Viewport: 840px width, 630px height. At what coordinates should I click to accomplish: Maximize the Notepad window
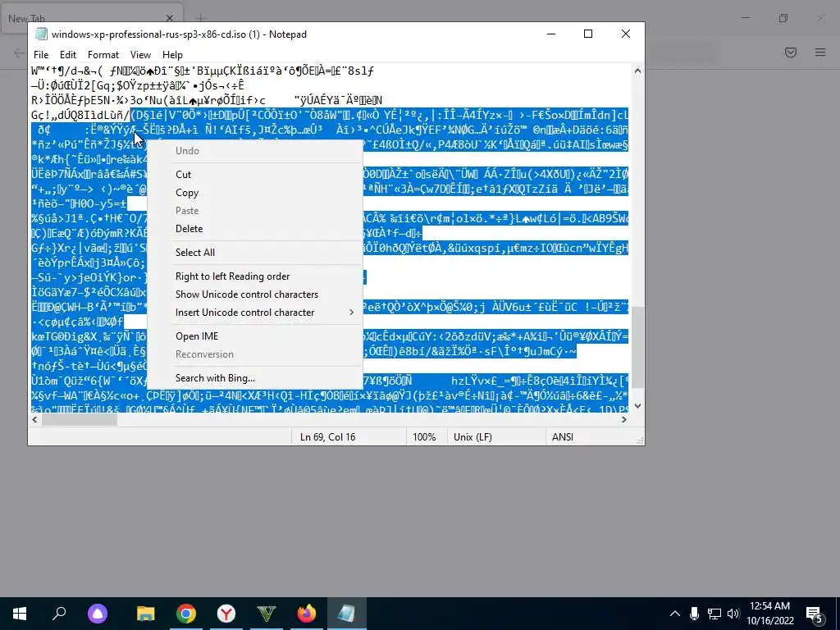pos(587,34)
